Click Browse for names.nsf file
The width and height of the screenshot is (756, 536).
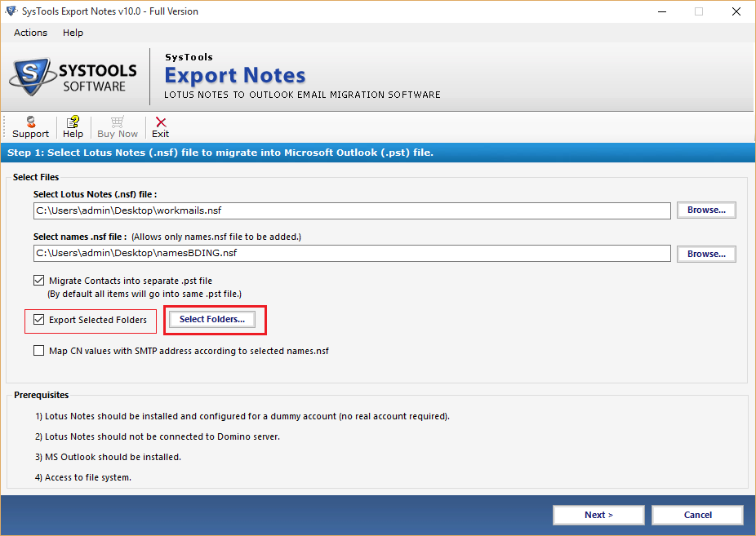706,254
